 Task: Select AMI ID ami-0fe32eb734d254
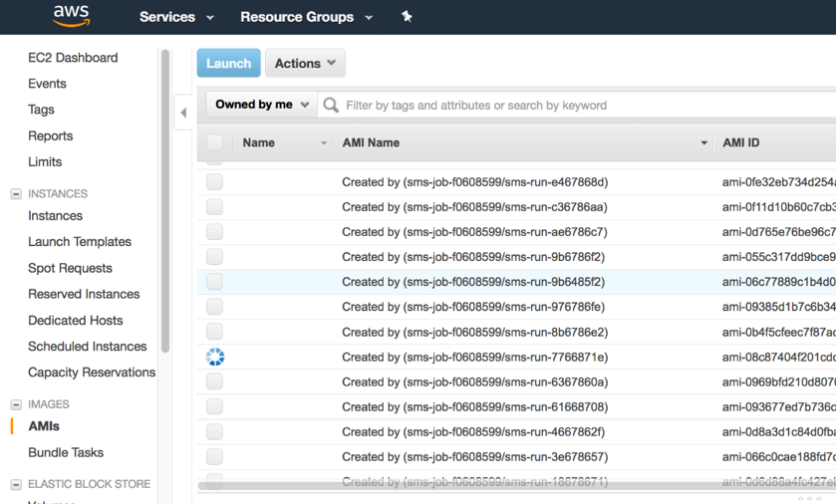pyautogui.click(x=779, y=182)
